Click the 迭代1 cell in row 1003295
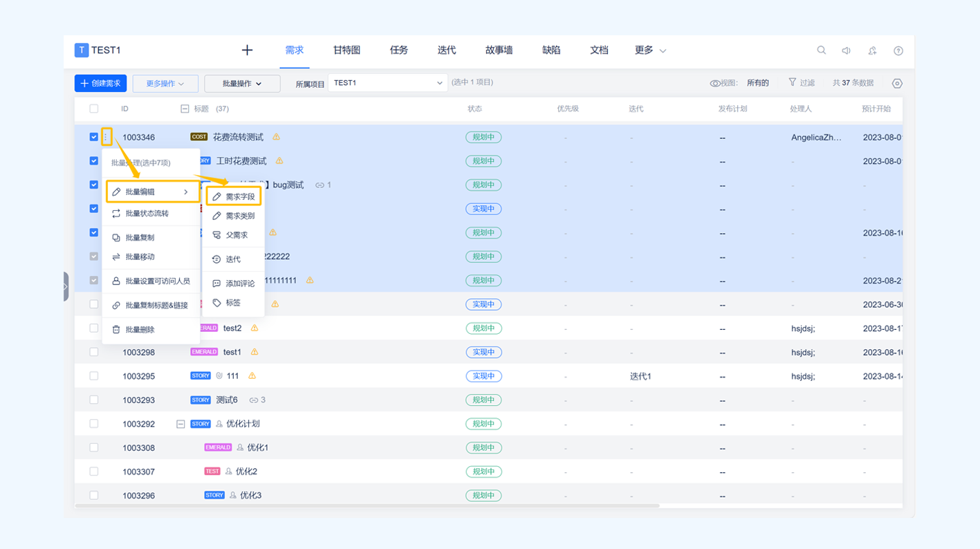The width and height of the screenshot is (980, 549). (640, 376)
